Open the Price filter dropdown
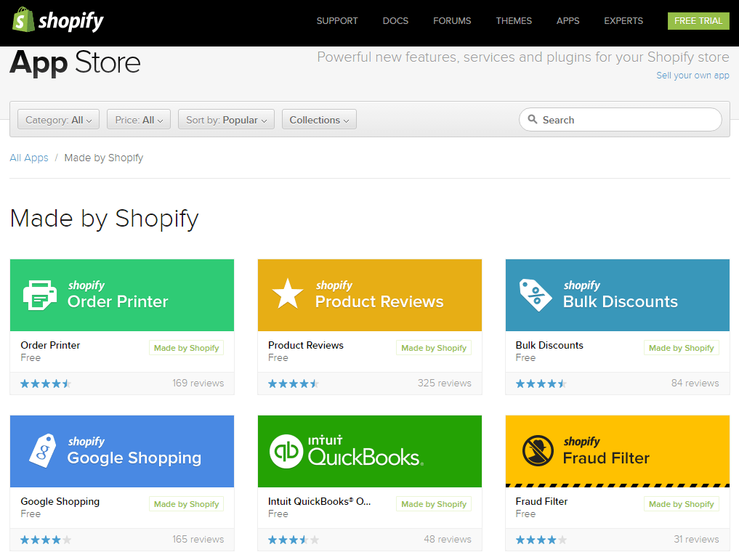The width and height of the screenshot is (739, 560). [x=138, y=119]
